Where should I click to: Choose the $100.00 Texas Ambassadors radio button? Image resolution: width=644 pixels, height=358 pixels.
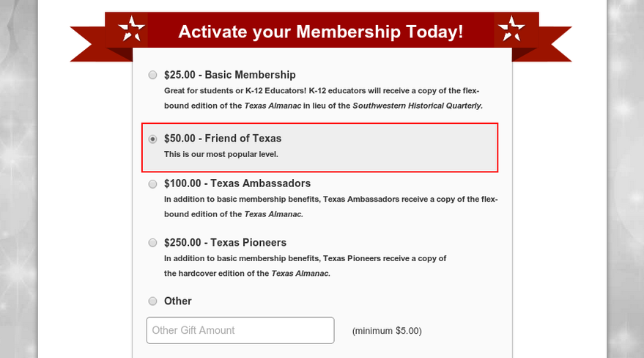click(x=152, y=183)
